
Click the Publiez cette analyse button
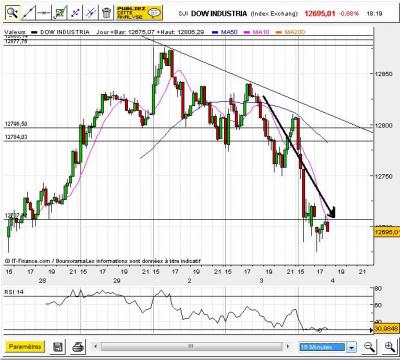click(139, 13)
